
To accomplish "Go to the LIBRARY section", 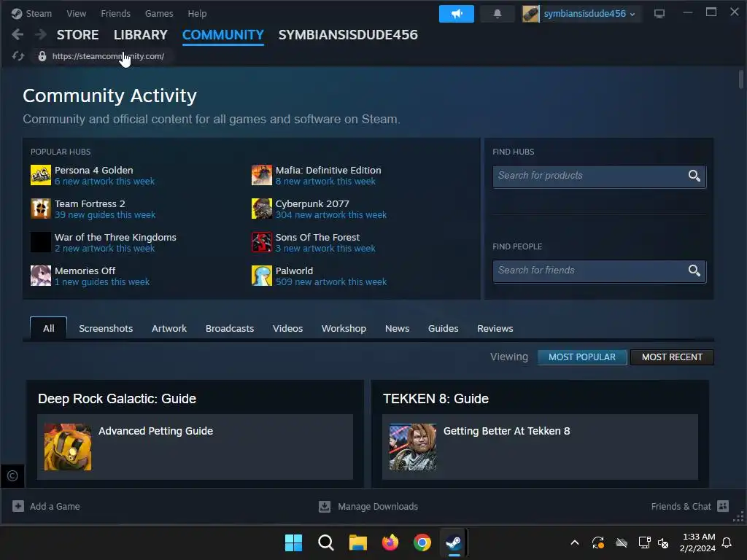I will point(141,35).
